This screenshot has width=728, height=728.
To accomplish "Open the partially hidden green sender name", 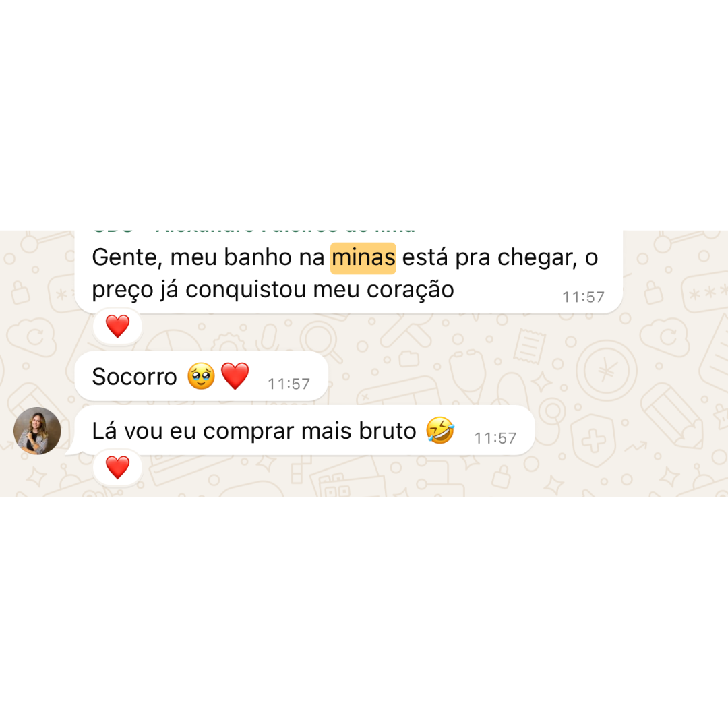I will (x=253, y=231).
